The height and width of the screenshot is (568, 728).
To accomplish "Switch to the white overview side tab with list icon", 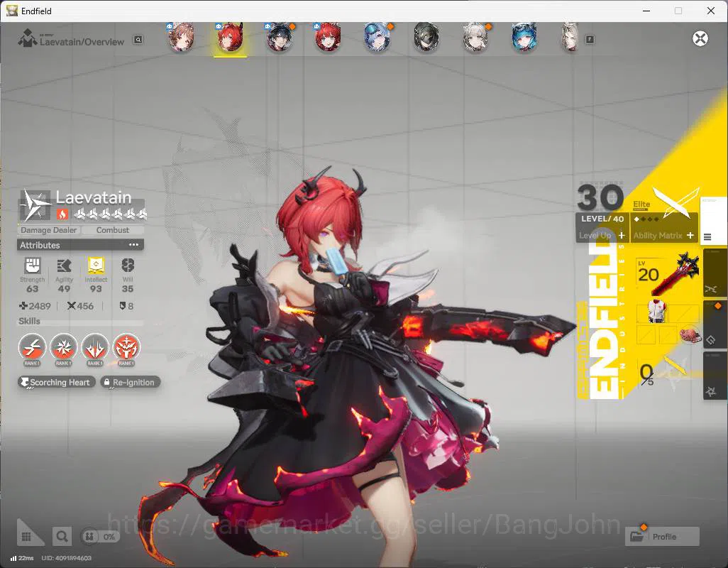I will (712, 221).
